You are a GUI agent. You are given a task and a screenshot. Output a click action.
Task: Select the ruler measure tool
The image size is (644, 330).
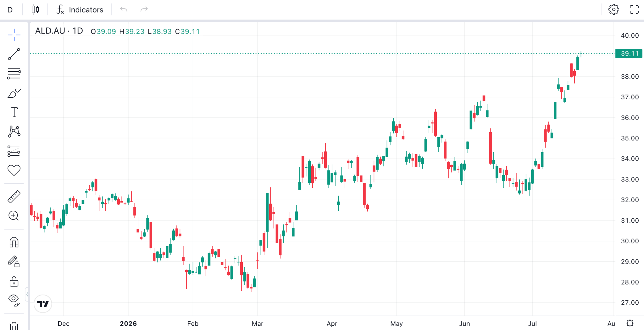click(14, 197)
